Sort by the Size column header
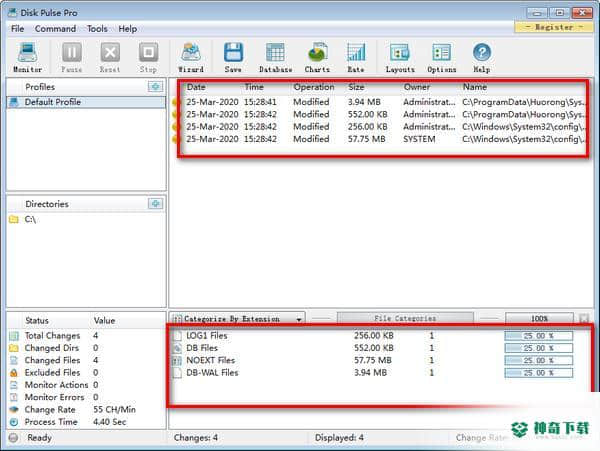Screen dimensions: 600x451 pyautogui.click(x=356, y=87)
